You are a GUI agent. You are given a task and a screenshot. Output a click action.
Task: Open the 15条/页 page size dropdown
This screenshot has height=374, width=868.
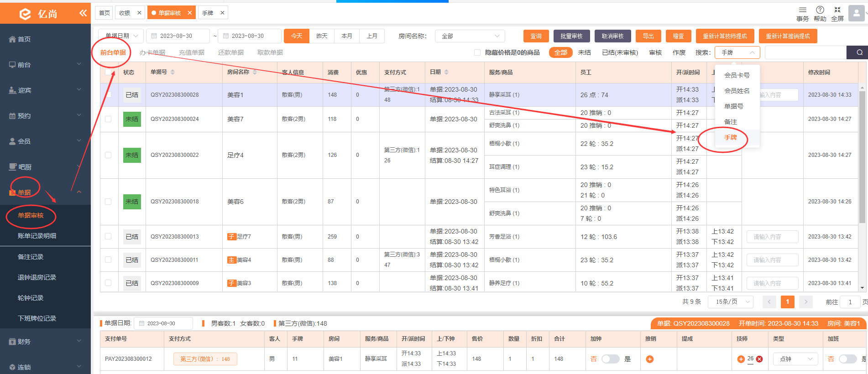[x=731, y=301]
